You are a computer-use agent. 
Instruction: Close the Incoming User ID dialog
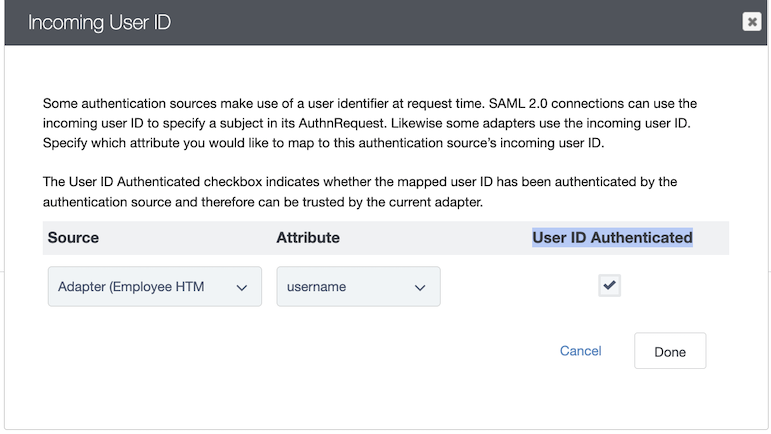pyautogui.click(x=752, y=22)
